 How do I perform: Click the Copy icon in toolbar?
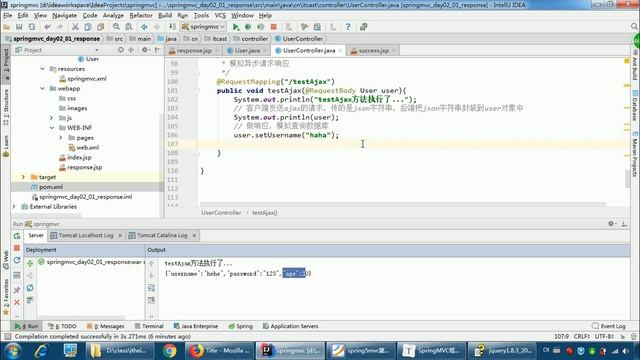click(x=88, y=27)
